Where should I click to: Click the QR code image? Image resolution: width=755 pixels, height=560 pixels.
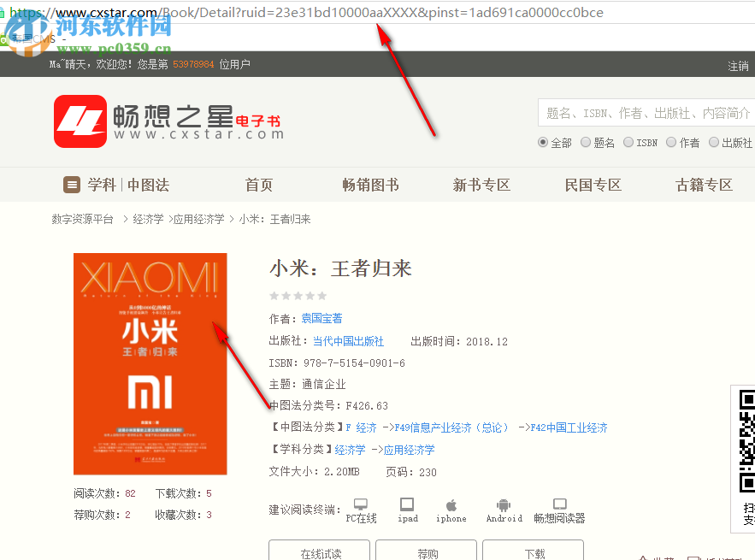click(746, 440)
